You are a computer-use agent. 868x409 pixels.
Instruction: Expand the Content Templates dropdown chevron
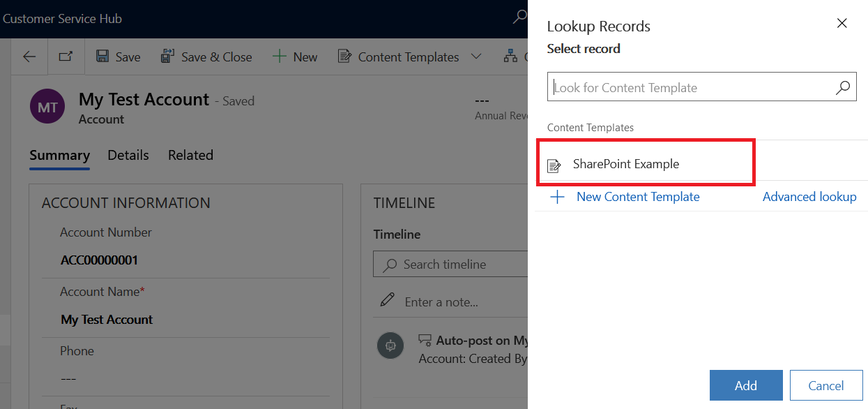pyautogui.click(x=476, y=57)
